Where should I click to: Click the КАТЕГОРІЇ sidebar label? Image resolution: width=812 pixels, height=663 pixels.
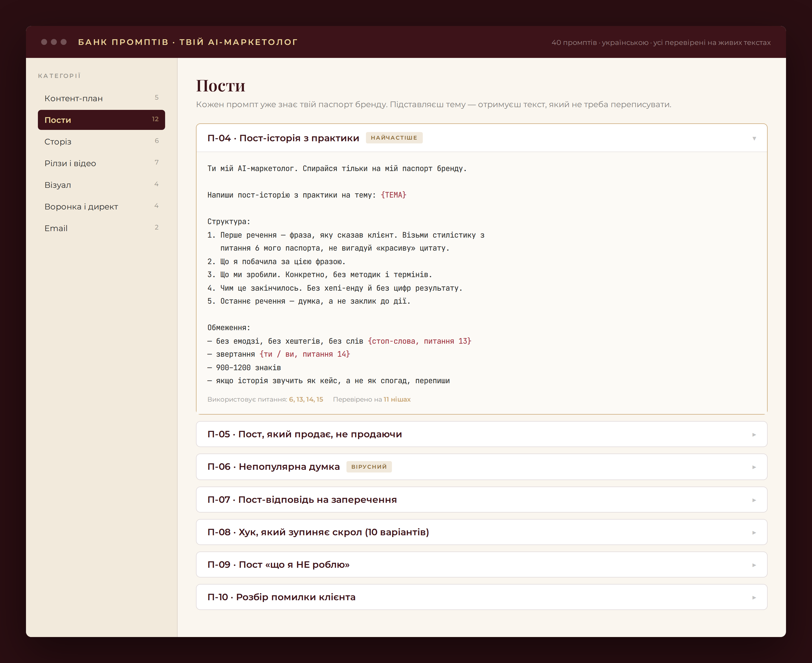(59, 76)
